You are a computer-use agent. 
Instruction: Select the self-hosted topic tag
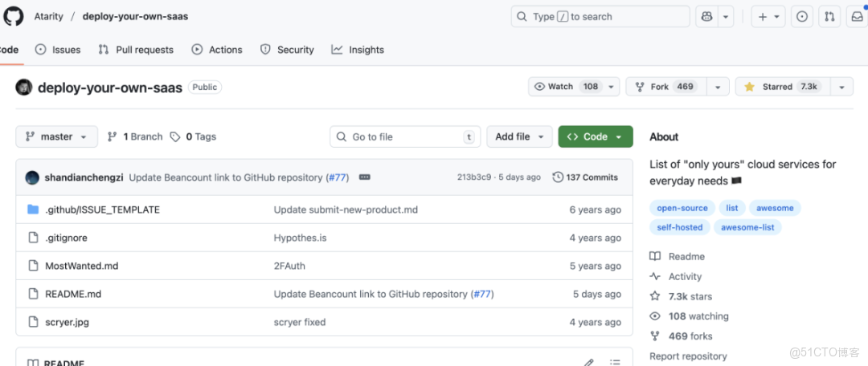pyautogui.click(x=679, y=227)
